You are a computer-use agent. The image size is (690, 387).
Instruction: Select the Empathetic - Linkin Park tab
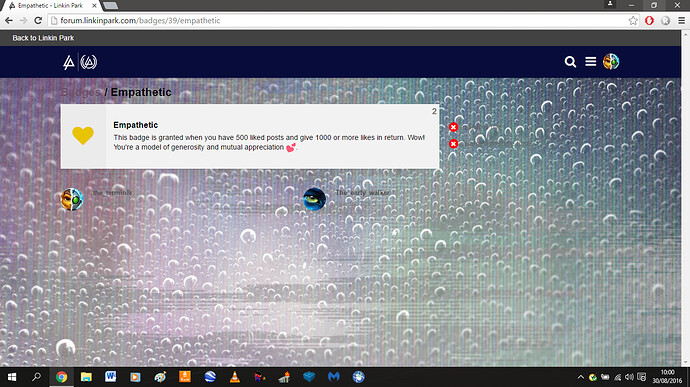51,6
